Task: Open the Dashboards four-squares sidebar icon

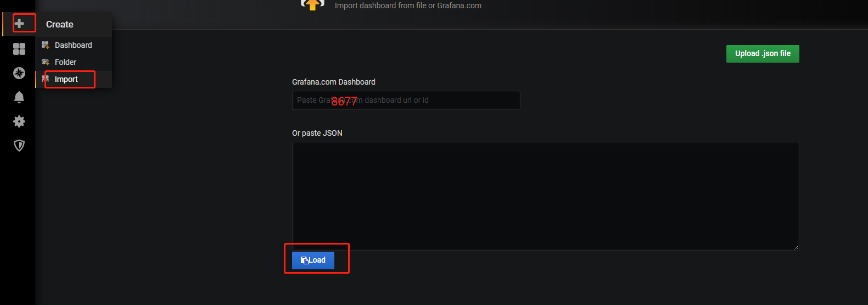Action: point(19,49)
